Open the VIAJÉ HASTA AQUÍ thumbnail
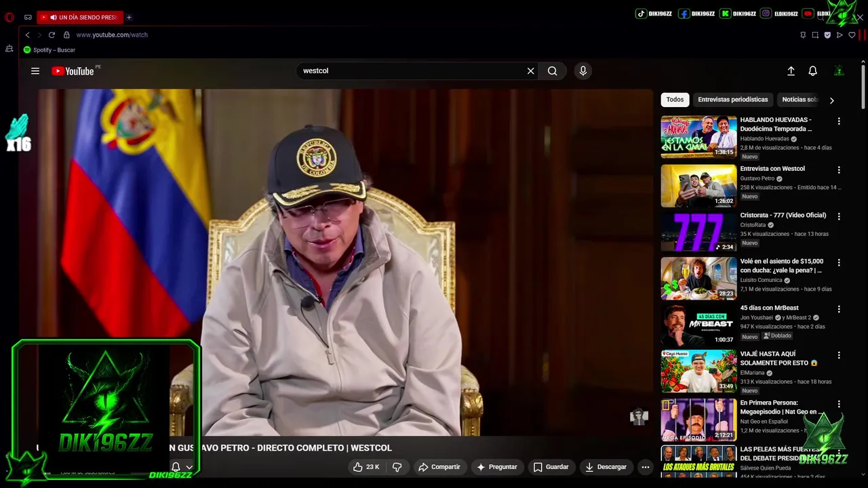This screenshot has width=868, height=488. 698,371
